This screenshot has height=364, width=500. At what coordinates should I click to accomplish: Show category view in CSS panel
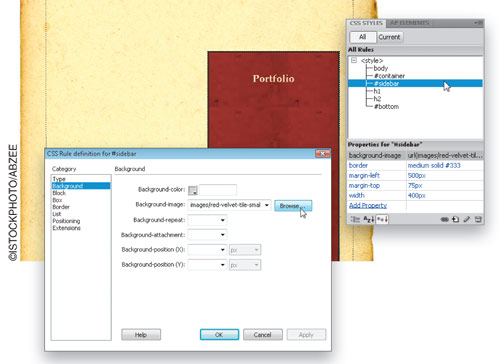click(355, 219)
